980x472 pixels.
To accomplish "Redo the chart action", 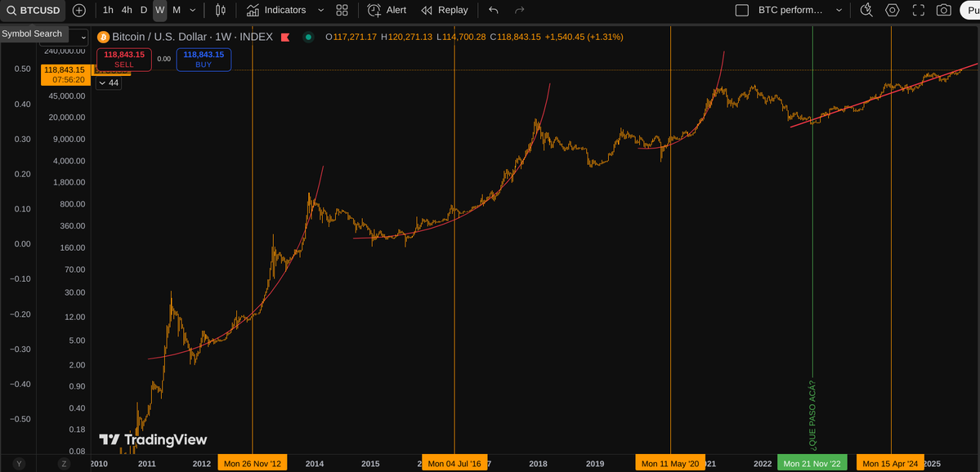I will 519,10.
